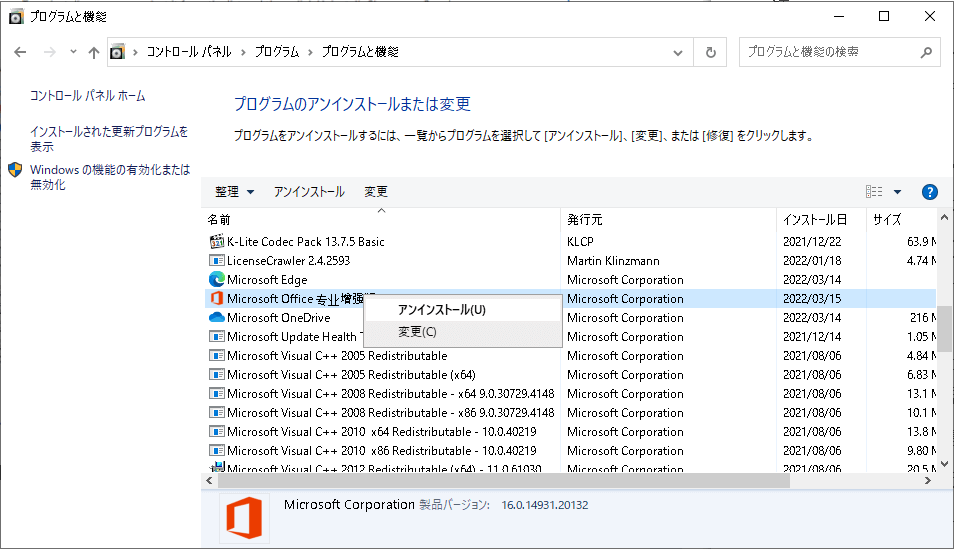Open the recent locations chevron
Screen dimensions: 954x549
(73, 52)
